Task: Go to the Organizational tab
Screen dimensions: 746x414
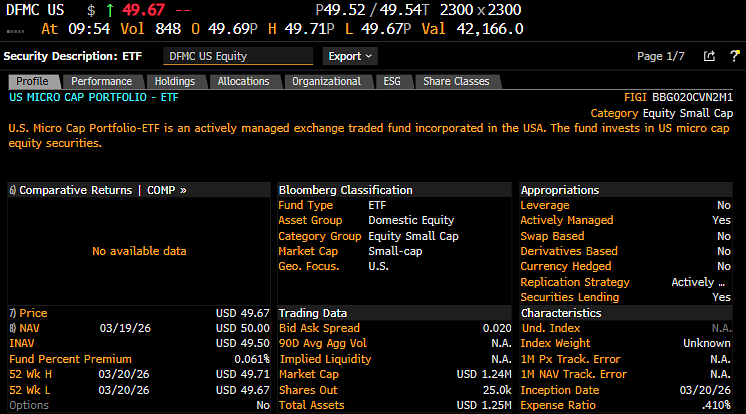Action: 326,81
